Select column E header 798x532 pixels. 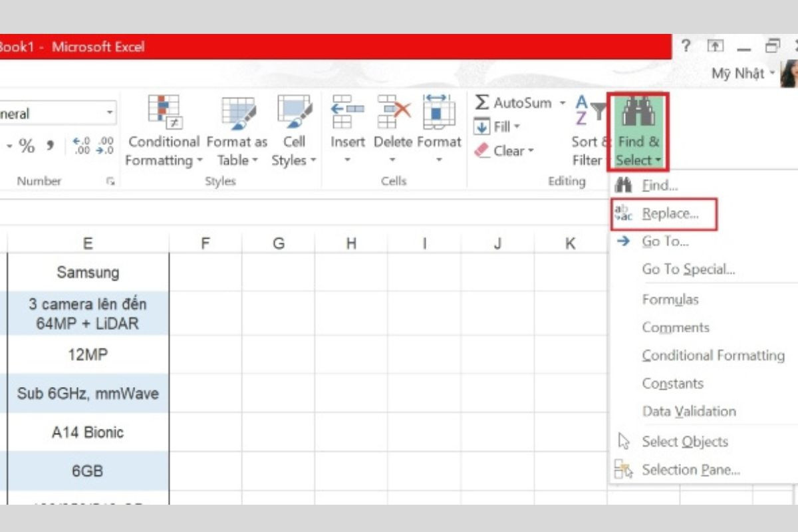click(x=88, y=243)
